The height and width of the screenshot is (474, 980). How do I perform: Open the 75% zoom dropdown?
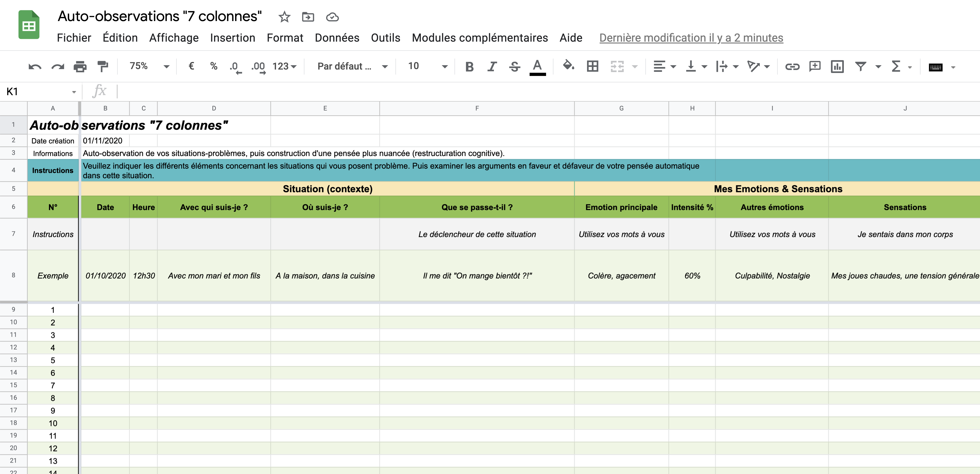coord(149,66)
